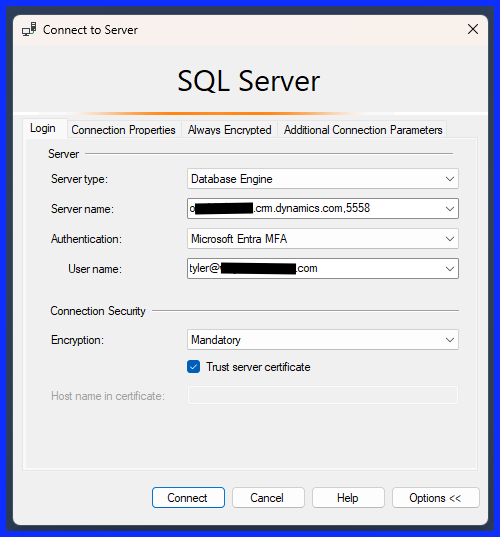Expand the Server type dropdown arrow

[450, 179]
